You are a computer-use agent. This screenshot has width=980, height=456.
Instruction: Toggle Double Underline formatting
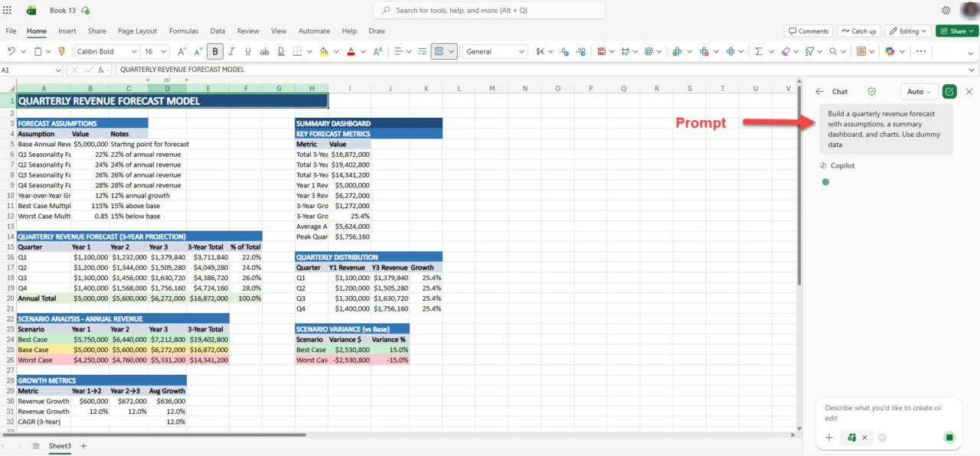coord(282,51)
